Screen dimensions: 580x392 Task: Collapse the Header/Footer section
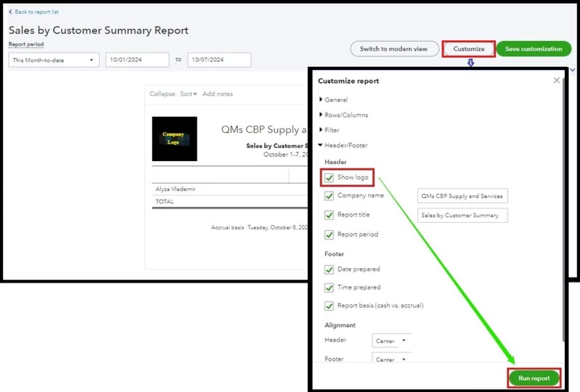pyautogui.click(x=343, y=145)
